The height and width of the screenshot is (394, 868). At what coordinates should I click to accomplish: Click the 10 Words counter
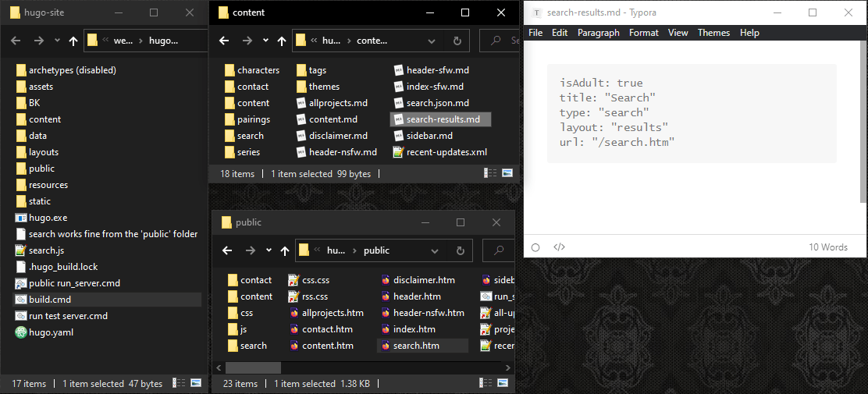tap(827, 247)
